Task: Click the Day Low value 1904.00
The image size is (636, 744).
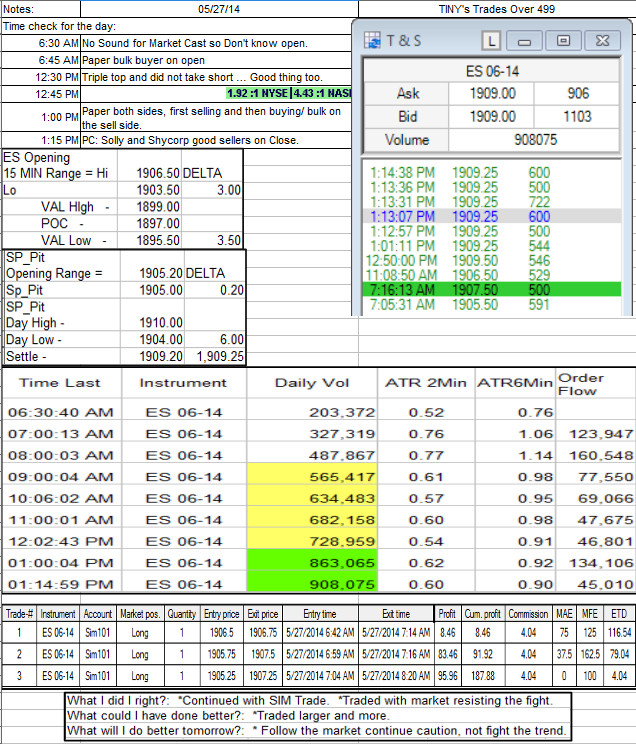Action: (x=161, y=340)
